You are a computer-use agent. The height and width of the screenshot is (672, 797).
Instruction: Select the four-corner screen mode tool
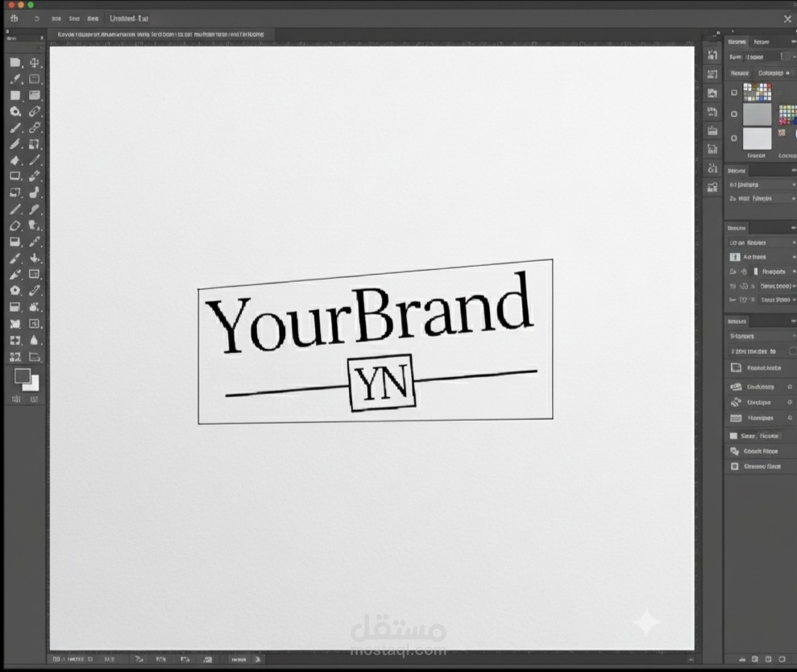(x=15, y=341)
